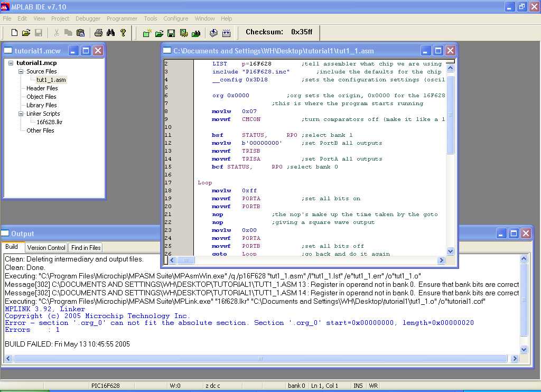Click the PIC16F628 device in status bar
This screenshot has height=392, width=541.
click(105, 386)
